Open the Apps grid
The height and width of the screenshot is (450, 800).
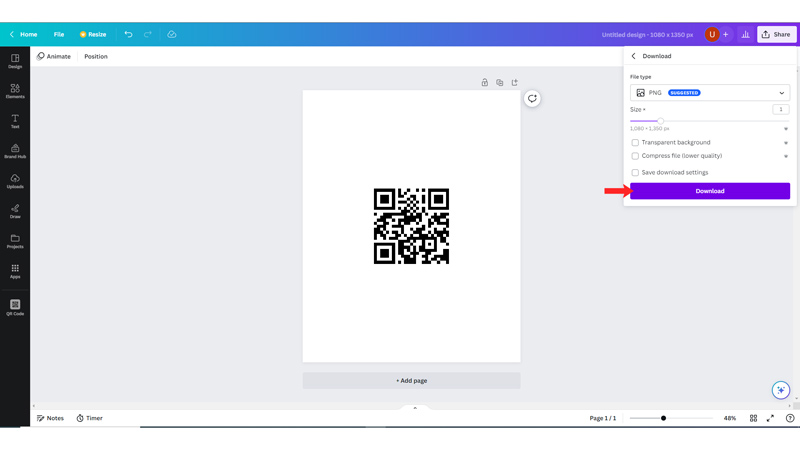[15, 271]
